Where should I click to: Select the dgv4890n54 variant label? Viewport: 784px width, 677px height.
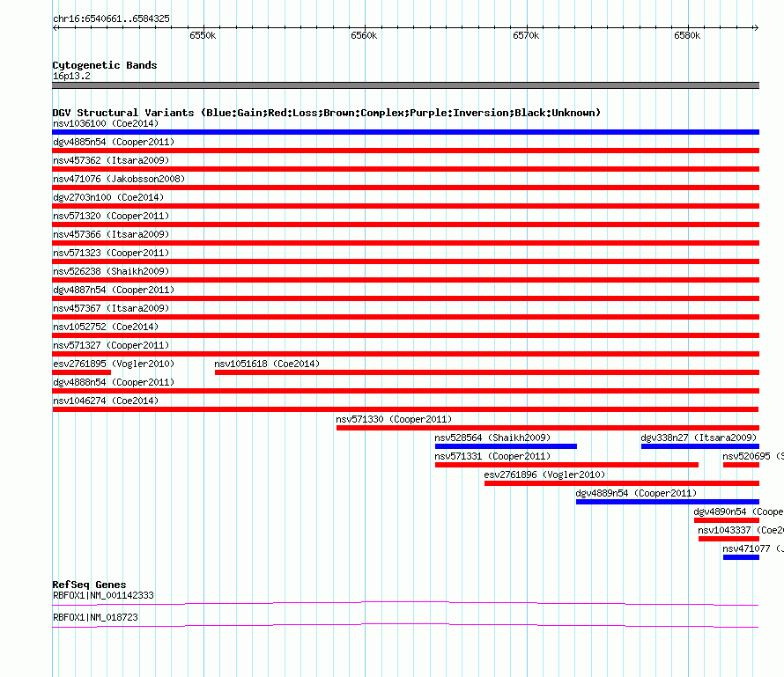tap(738, 511)
